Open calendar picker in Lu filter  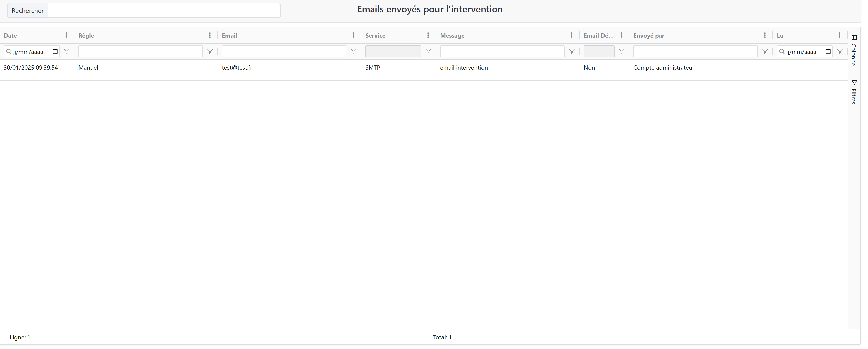tap(828, 52)
